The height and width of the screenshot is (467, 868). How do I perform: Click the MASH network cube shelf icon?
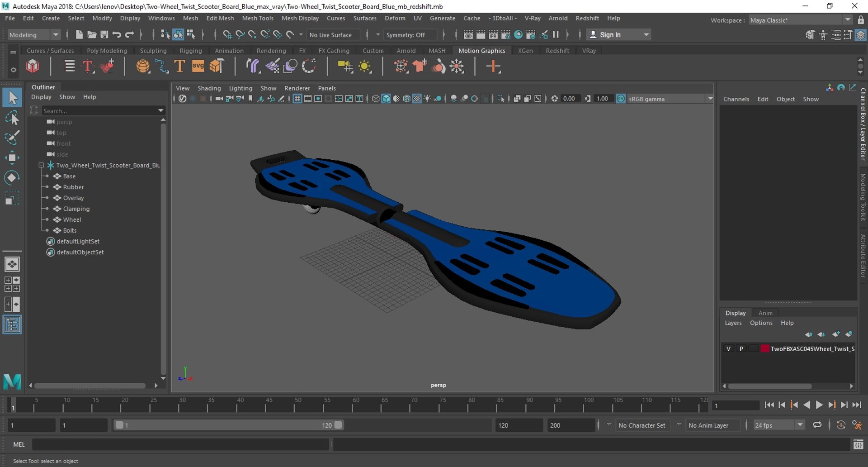tap(33, 67)
